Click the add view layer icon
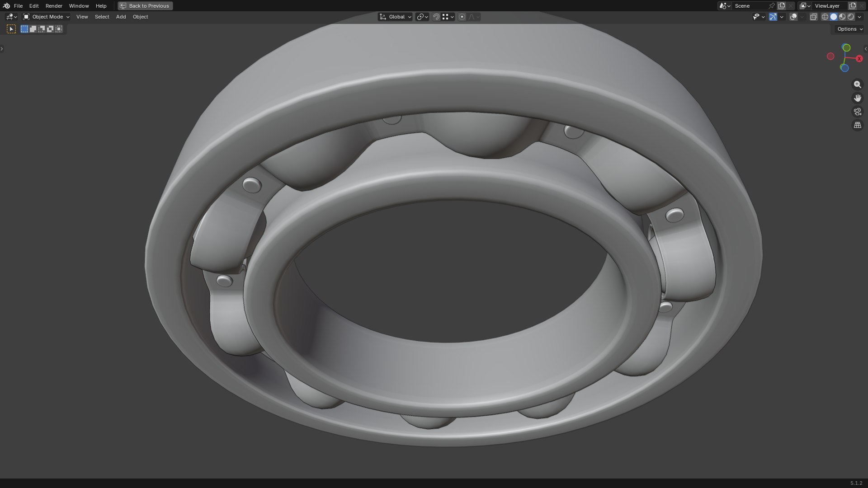Image resolution: width=868 pixels, height=488 pixels. 853,6
